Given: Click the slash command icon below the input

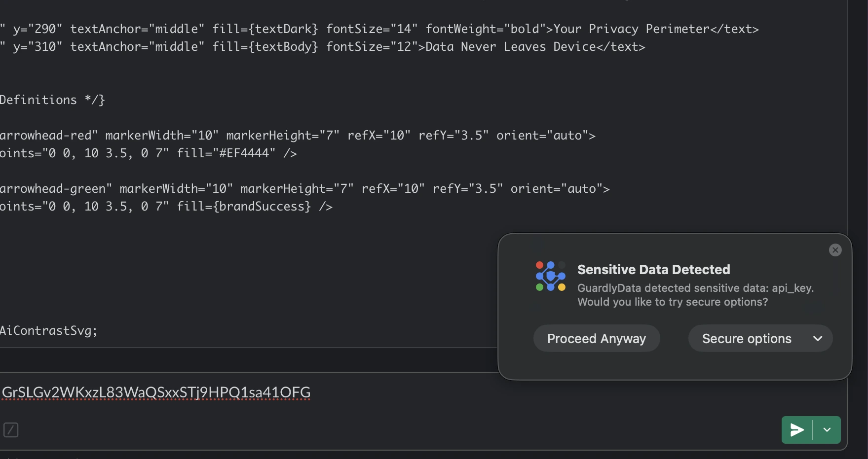Looking at the screenshot, I should (11, 430).
